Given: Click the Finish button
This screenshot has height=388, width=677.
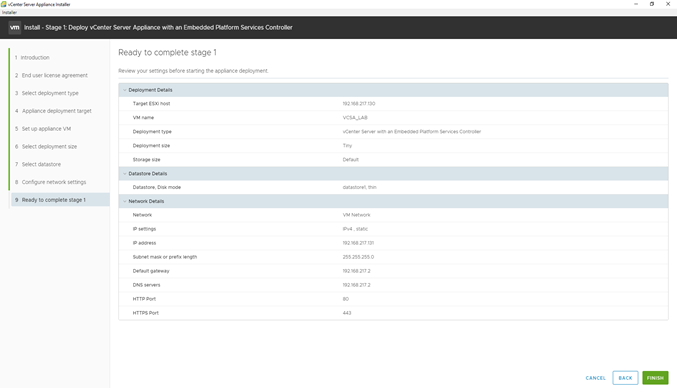Looking at the screenshot, I should tap(655, 378).
